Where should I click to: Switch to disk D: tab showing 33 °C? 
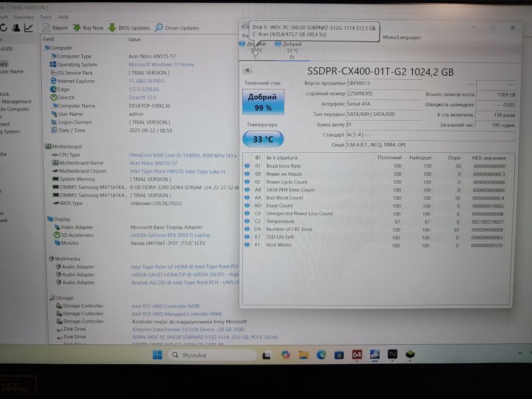coord(291,50)
